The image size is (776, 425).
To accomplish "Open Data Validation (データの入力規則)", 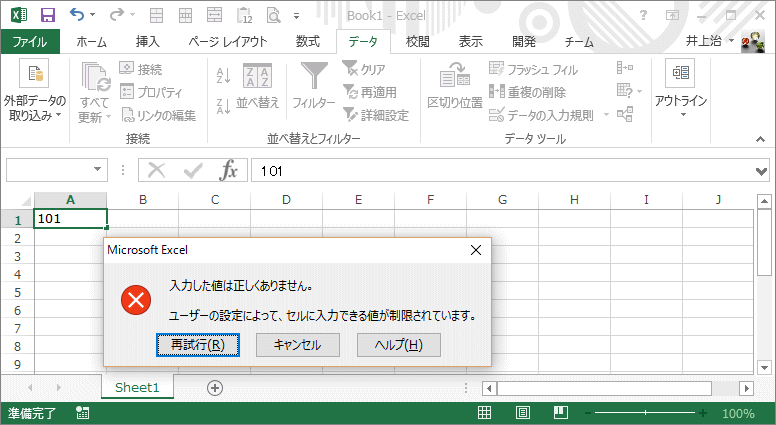I will click(x=541, y=115).
